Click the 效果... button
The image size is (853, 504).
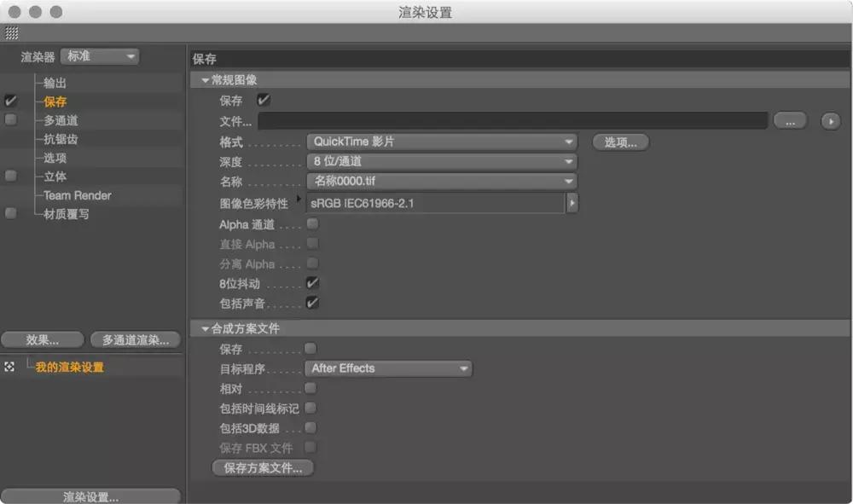point(42,339)
